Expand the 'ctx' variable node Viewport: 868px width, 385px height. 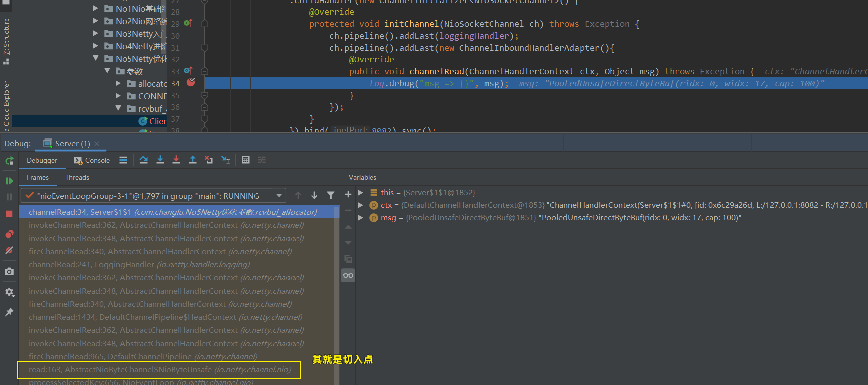click(360, 205)
